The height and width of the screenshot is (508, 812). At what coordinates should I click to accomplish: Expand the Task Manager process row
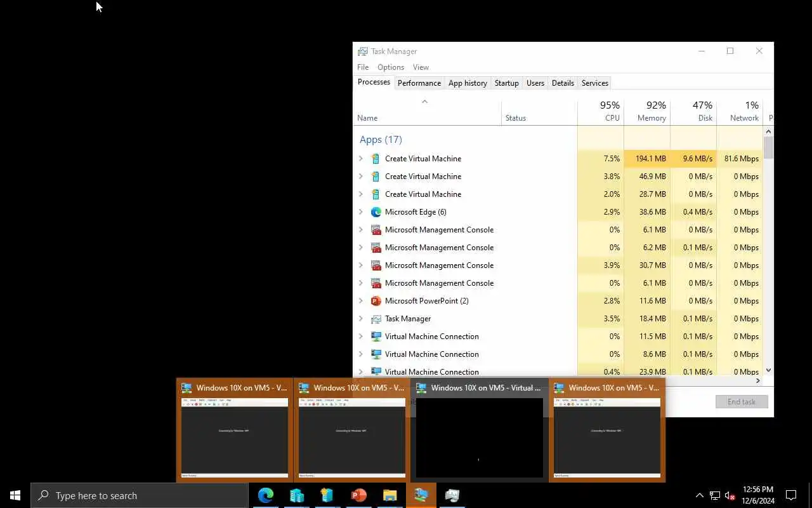click(361, 319)
